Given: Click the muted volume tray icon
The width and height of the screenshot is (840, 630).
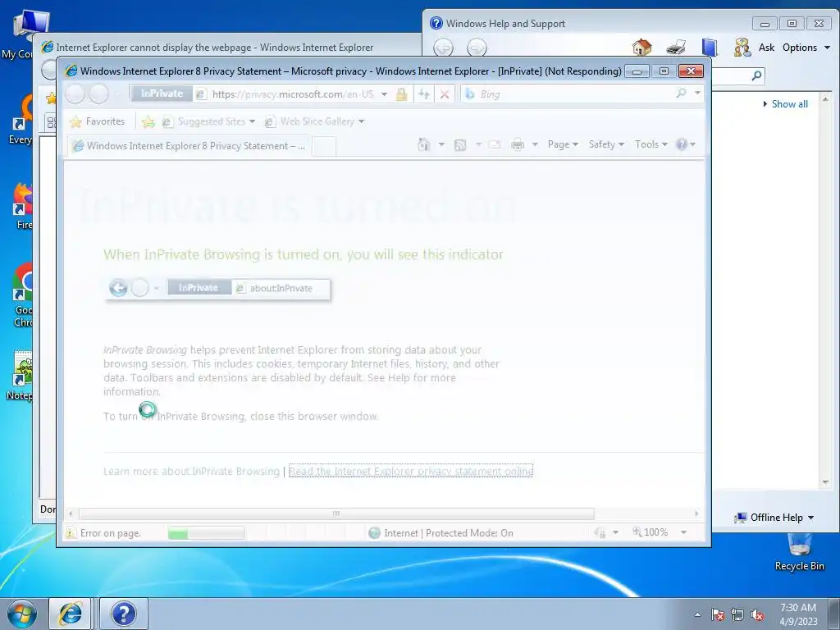Looking at the screenshot, I should point(757,615).
